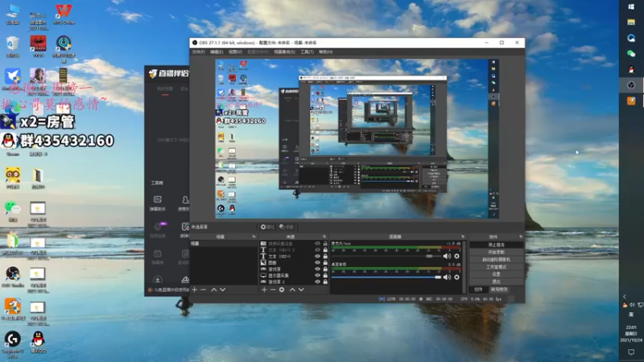
Task: Toggle lock on 视频采集设备 source
Action: [325, 244]
